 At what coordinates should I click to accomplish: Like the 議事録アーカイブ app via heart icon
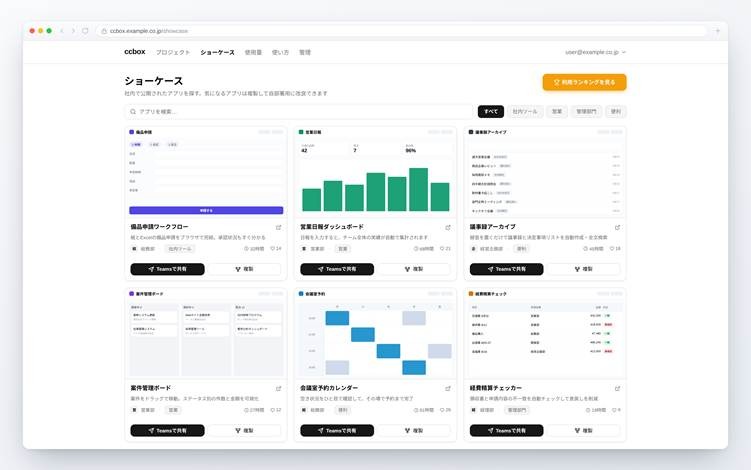612,249
